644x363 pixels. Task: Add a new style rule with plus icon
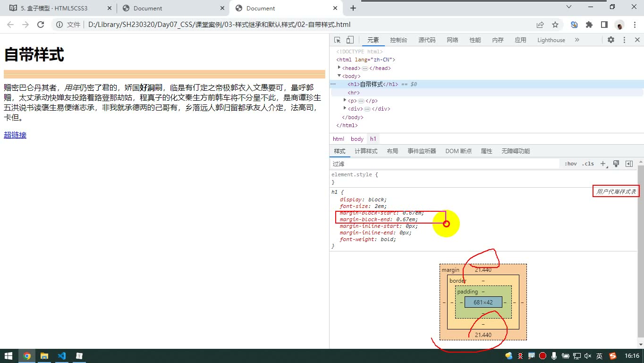click(603, 164)
